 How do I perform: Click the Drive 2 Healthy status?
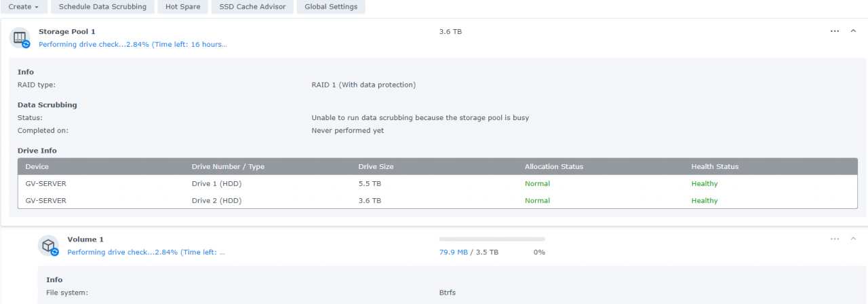click(705, 200)
